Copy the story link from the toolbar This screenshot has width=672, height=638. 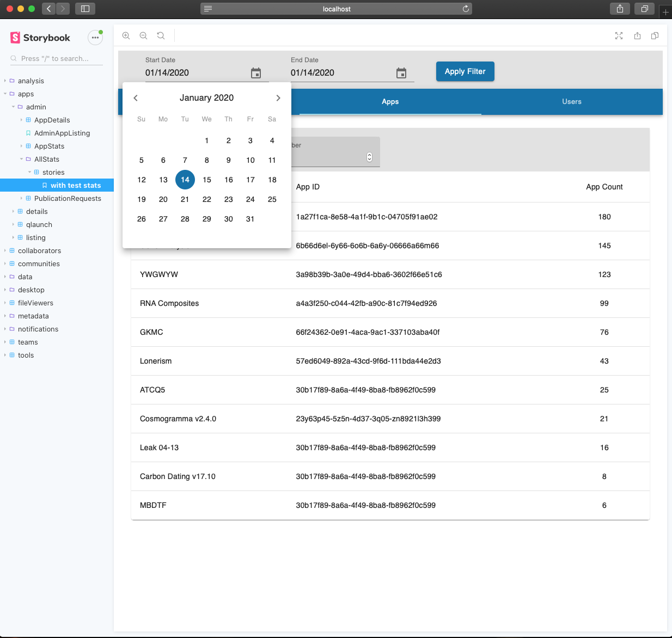[x=655, y=35]
